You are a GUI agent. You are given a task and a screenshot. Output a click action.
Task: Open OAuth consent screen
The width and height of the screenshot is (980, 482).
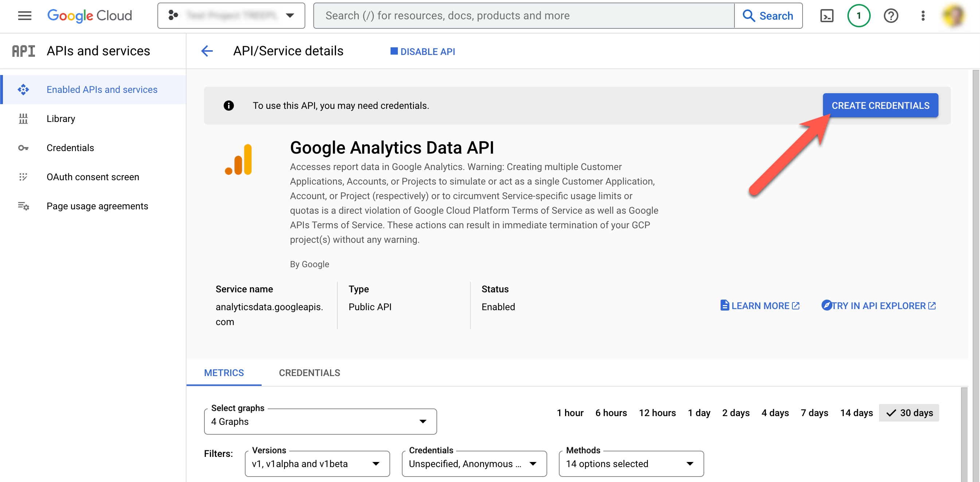[x=94, y=177]
